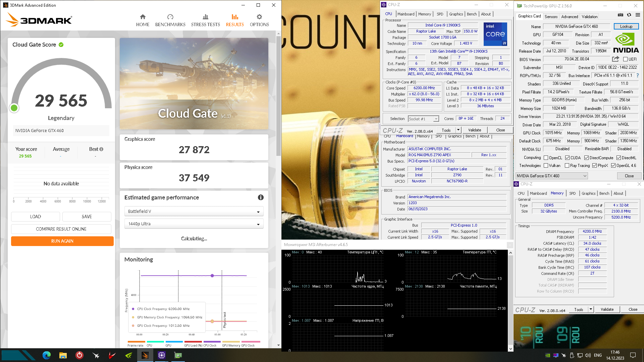Open the GPU-Z hamburger menu
This screenshot has width=644, height=362.
click(638, 15)
